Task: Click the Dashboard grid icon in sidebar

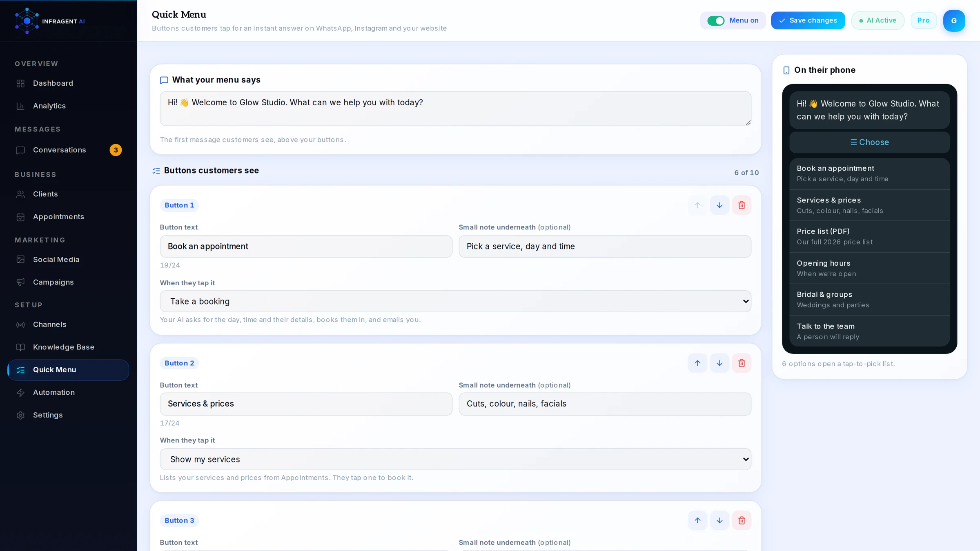Action: pos(20,83)
